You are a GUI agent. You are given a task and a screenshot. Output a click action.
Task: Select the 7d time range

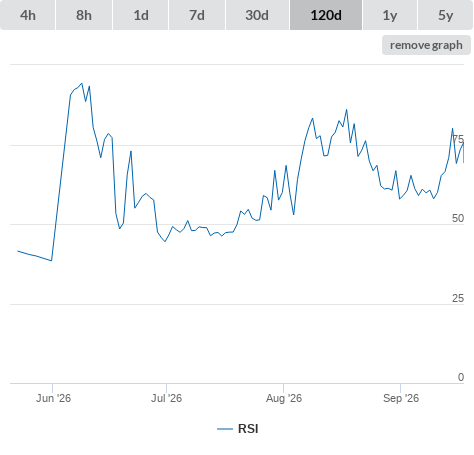coord(197,15)
